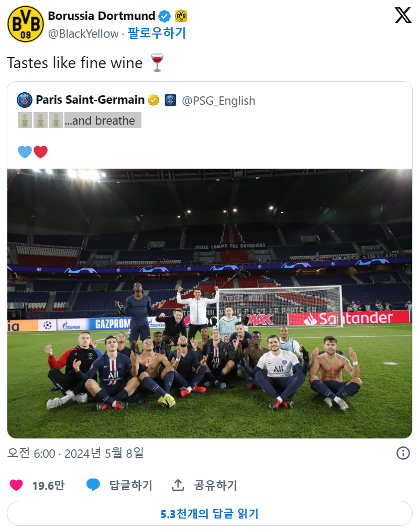Read 5.3천개의 답글 replies

coord(209,513)
